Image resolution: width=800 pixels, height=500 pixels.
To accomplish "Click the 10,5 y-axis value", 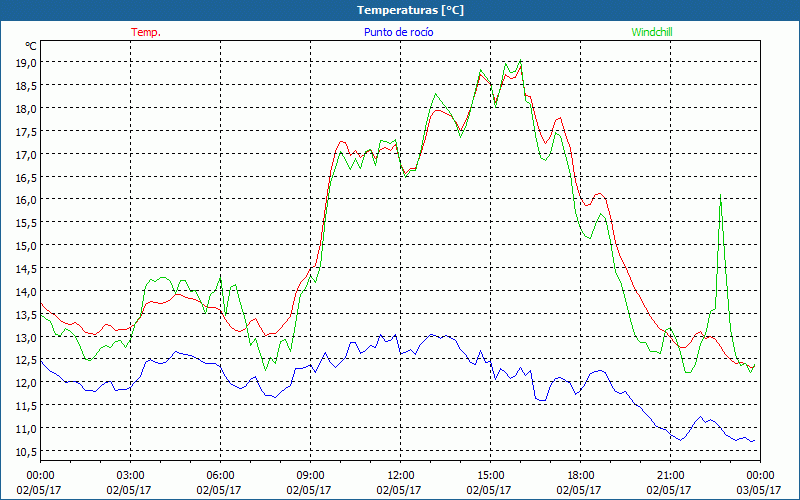I will (x=27, y=452).
